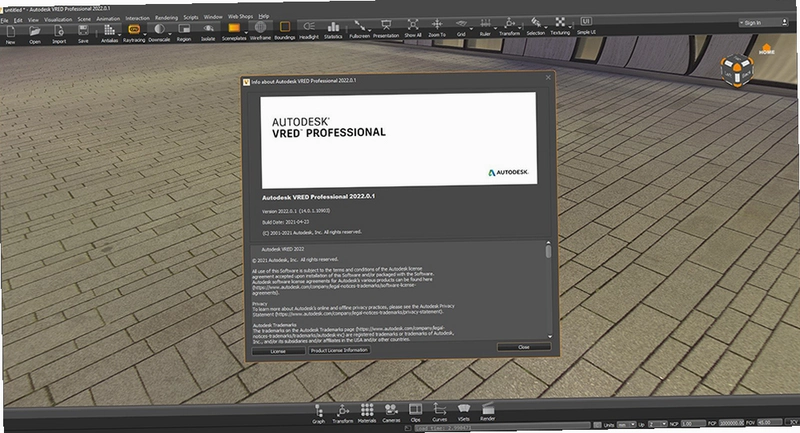The width and height of the screenshot is (800, 433).
Task: Open the Render quick access icon
Action: [488, 411]
